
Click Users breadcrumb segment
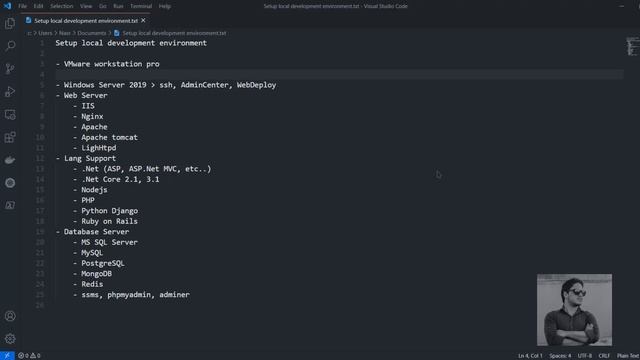[x=45, y=33]
